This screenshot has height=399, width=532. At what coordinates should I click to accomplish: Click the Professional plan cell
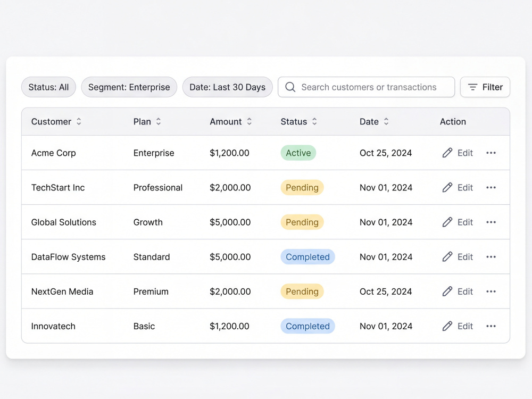click(x=158, y=188)
